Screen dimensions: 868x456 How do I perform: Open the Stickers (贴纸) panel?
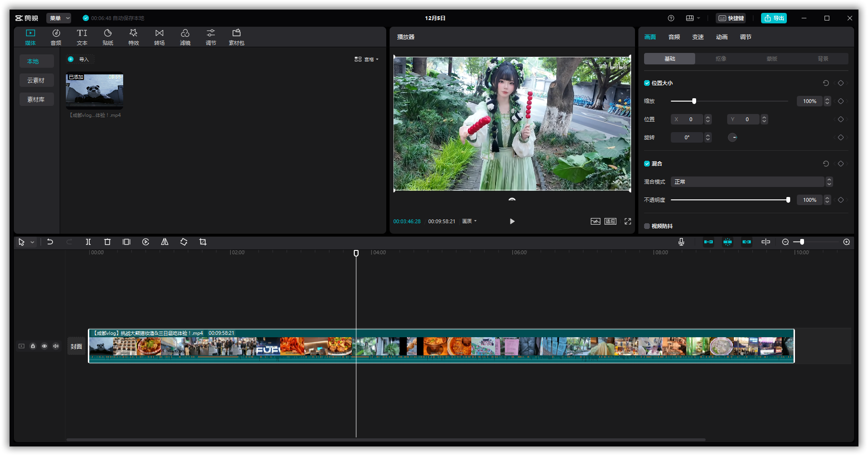pos(108,37)
